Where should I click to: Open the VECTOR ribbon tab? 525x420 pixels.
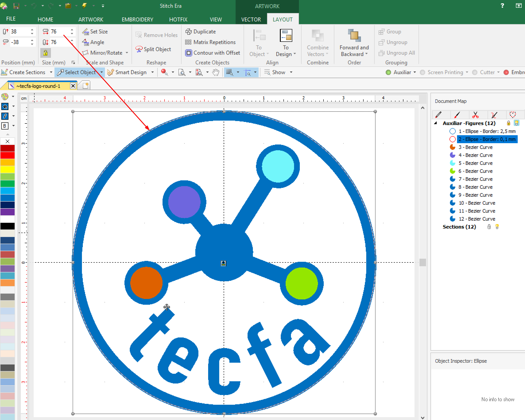pyautogui.click(x=251, y=19)
